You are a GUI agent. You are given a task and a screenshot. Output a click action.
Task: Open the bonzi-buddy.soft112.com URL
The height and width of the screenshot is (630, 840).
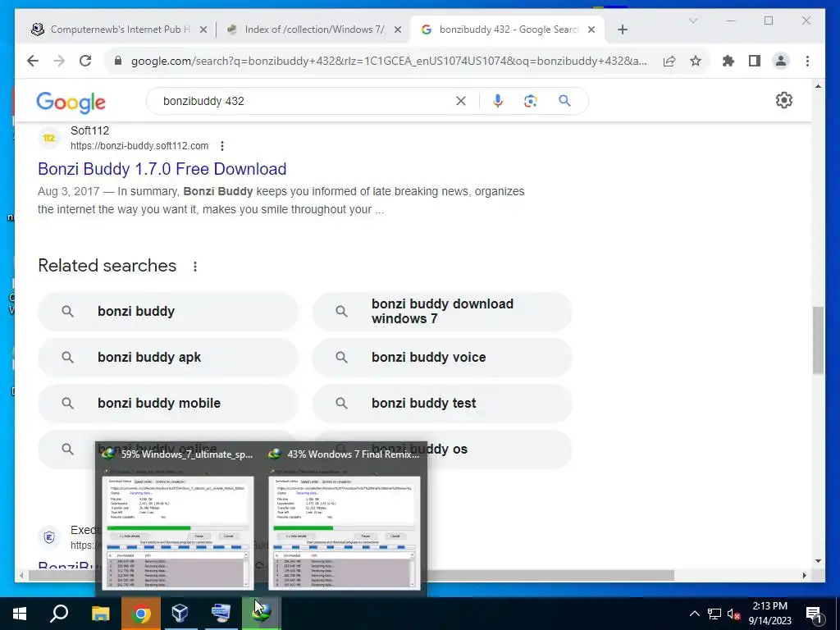pos(139,146)
